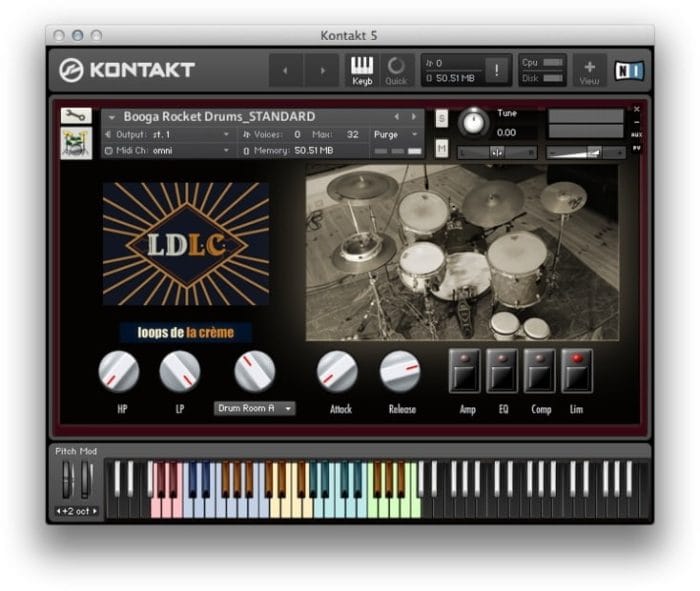The image size is (700, 591).
Task: Click the Drum Room reverb amount knob
Action: [x=254, y=371]
